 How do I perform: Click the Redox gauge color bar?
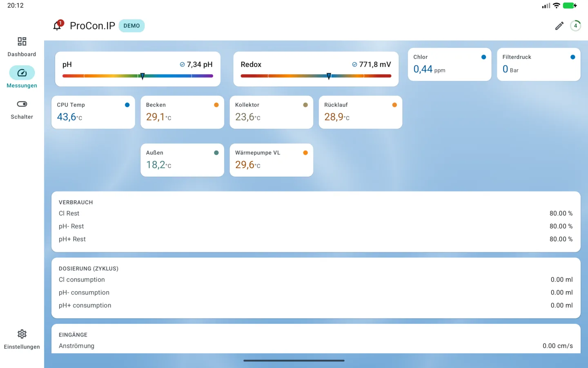(x=316, y=76)
